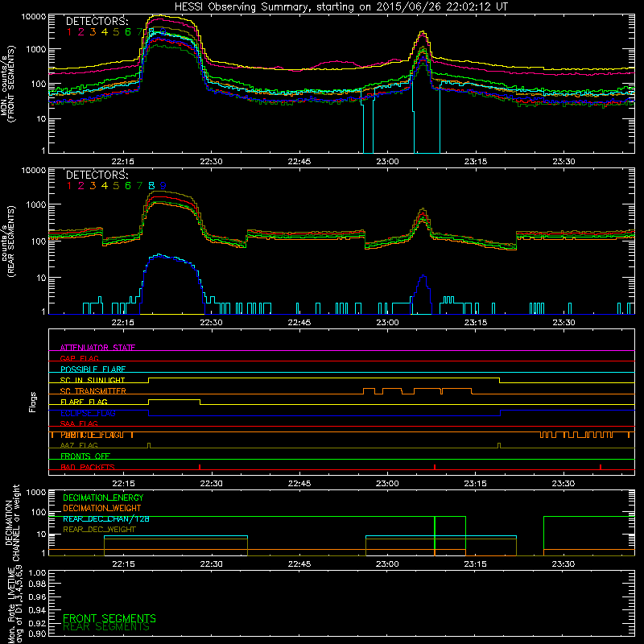Click the first red BAD_PACKETS tick near 22:28
This screenshot has width=644, height=644.
200,467
